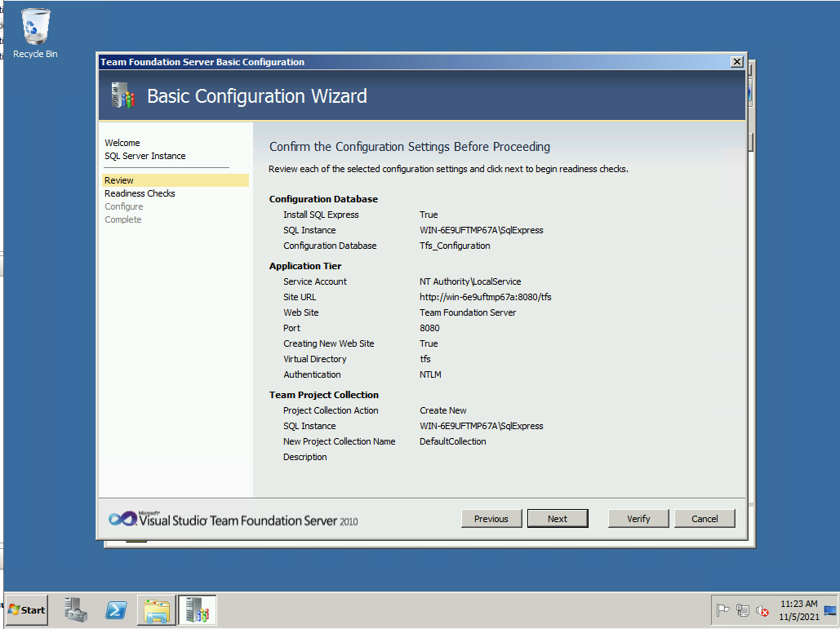Open Windows Explorer from the taskbar
The width and height of the screenshot is (840, 629).
tap(157, 609)
